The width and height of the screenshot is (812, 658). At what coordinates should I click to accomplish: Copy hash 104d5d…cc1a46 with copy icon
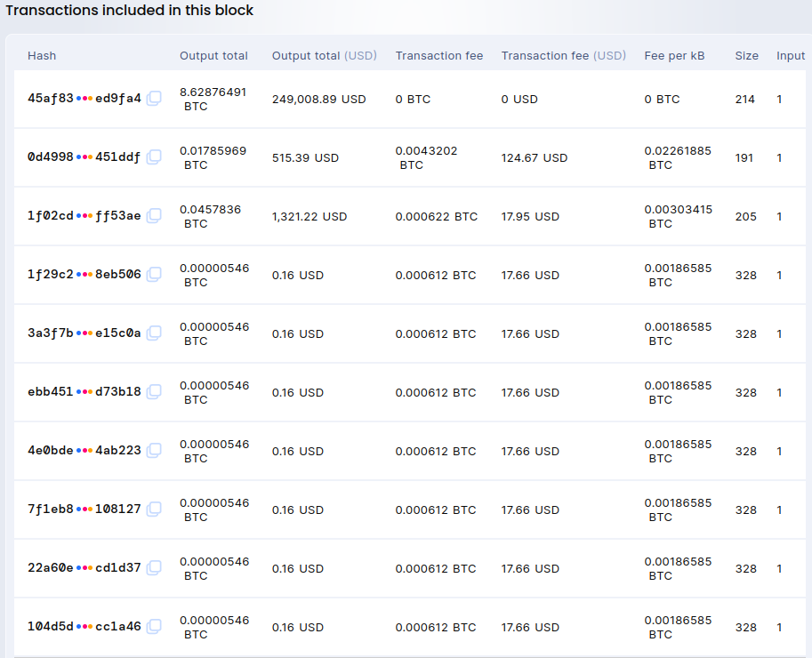154,626
